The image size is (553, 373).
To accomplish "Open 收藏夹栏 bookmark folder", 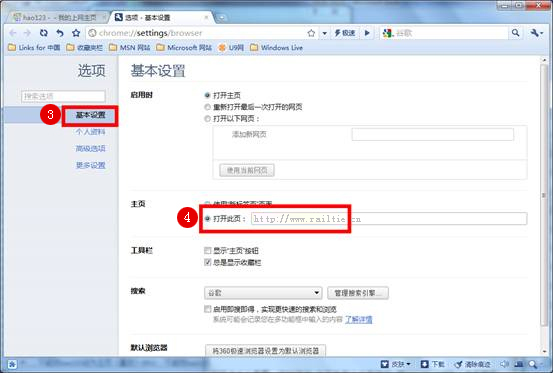I will [85, 48].
